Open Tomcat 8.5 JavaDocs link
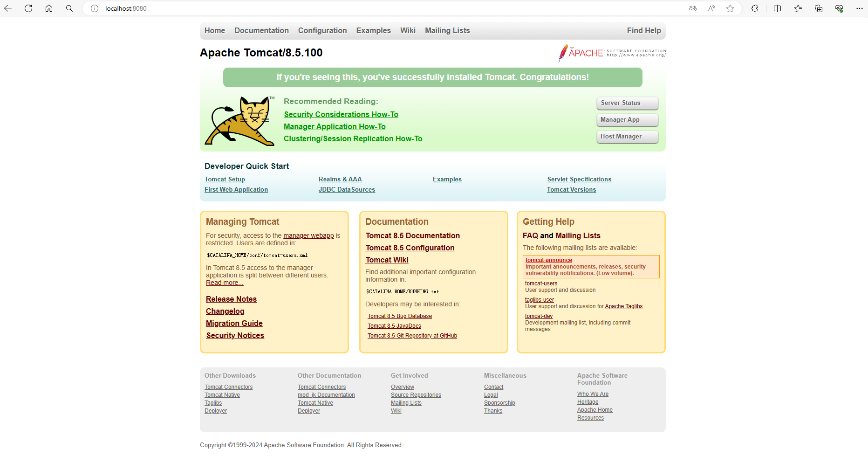The width and height of the screenshot is (868, 456). (x=394, y=326)
